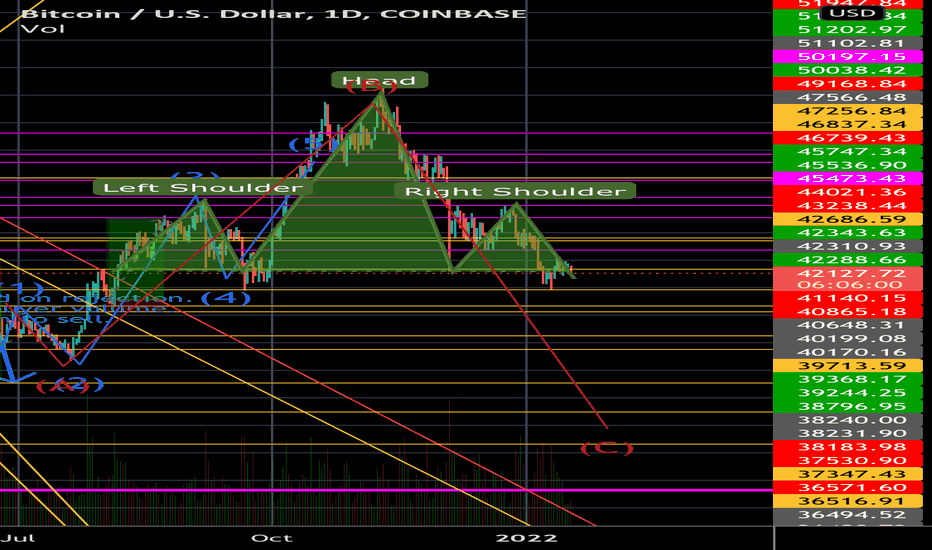
Task: Select the yellow 39713.59 price label
Action: (848, 366)
